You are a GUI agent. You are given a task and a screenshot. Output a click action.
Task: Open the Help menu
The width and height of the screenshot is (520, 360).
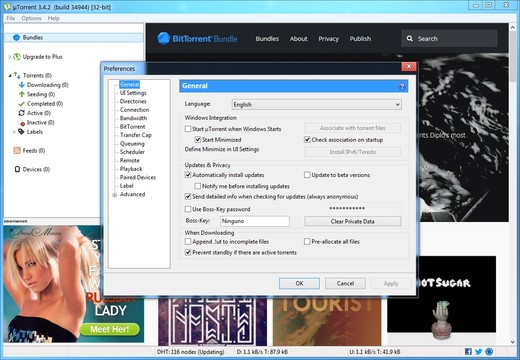click(53, 18)
